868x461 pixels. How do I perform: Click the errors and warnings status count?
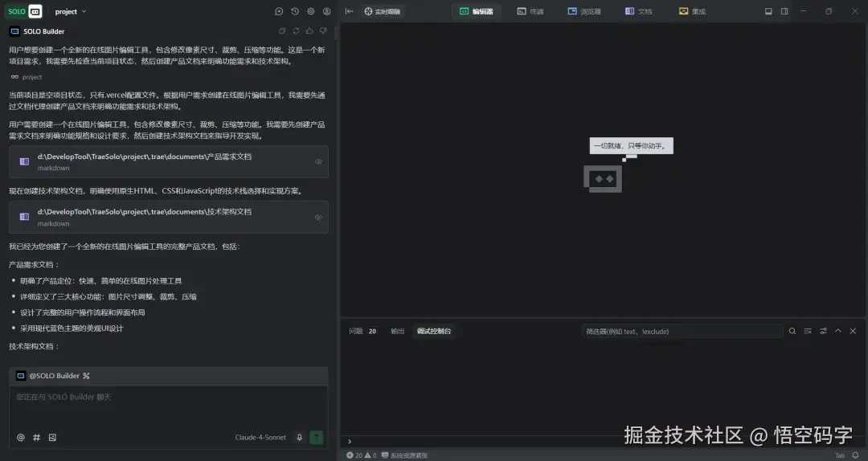click(362, 455)
